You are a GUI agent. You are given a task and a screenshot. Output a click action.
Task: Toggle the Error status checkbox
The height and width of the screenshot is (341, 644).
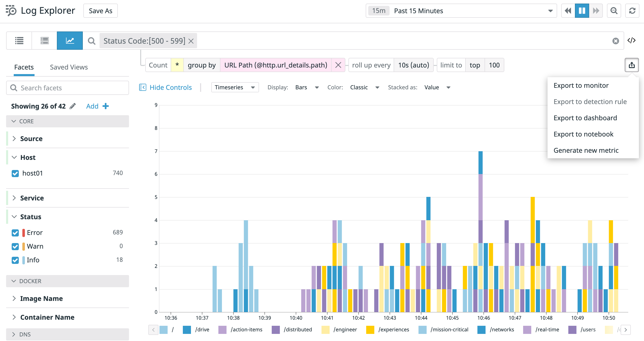[15, 233]
